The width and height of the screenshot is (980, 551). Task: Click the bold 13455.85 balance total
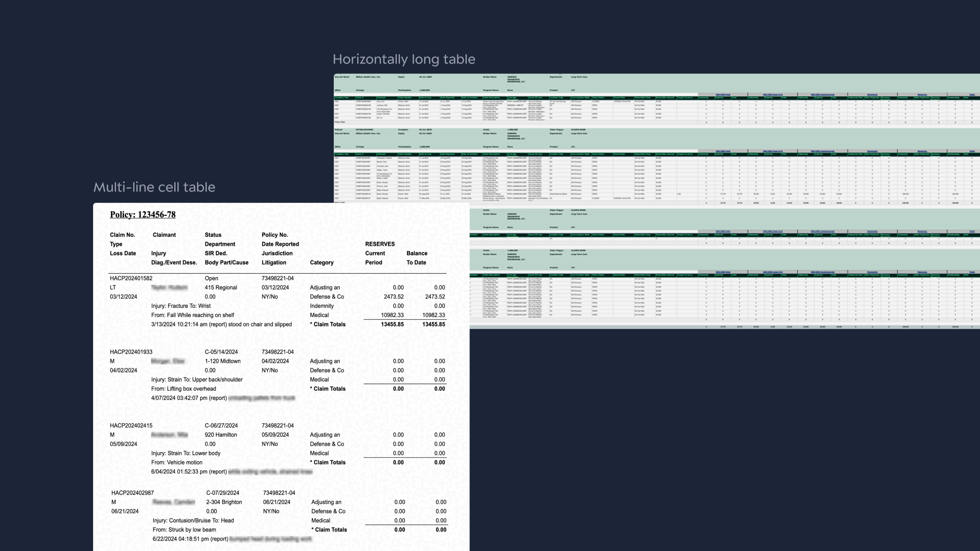pyautogui.click(x=433, y=324)
